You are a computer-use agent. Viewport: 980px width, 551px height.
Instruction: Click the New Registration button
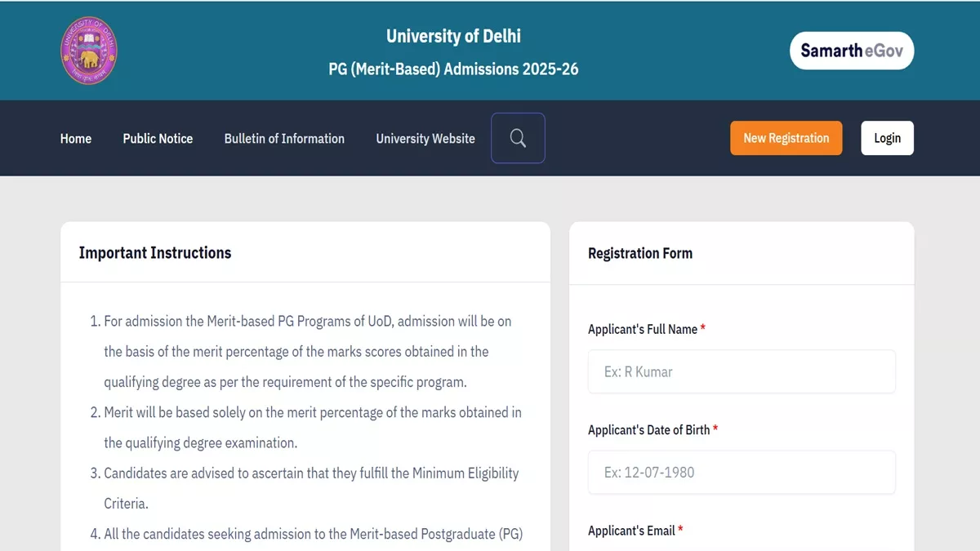point(786,138)
